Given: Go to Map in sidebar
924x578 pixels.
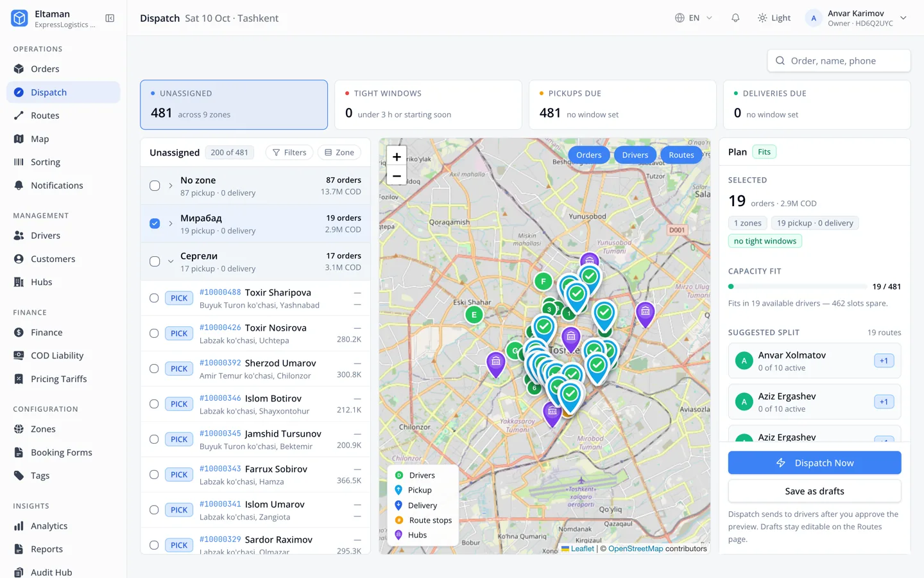Looking at the screenshot, I should tap(64, 139).
